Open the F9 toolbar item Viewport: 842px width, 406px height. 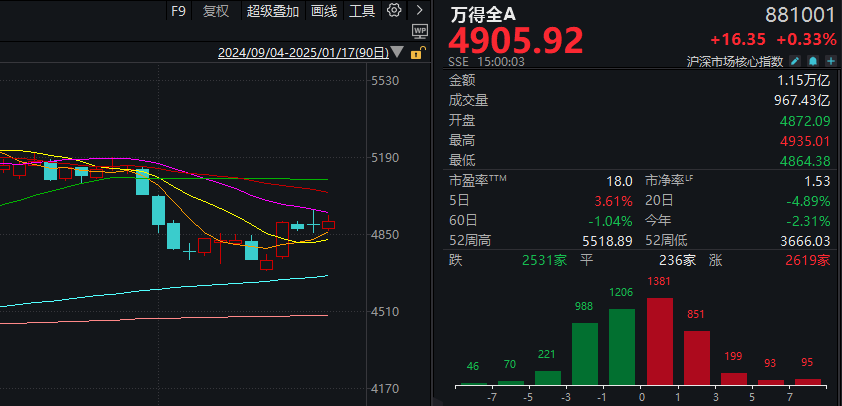click(178, 11)
